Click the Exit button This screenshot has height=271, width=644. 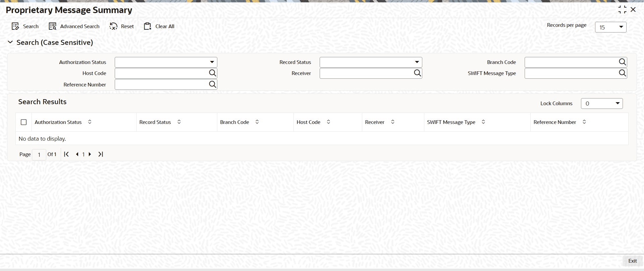click(x=633, y=261)
